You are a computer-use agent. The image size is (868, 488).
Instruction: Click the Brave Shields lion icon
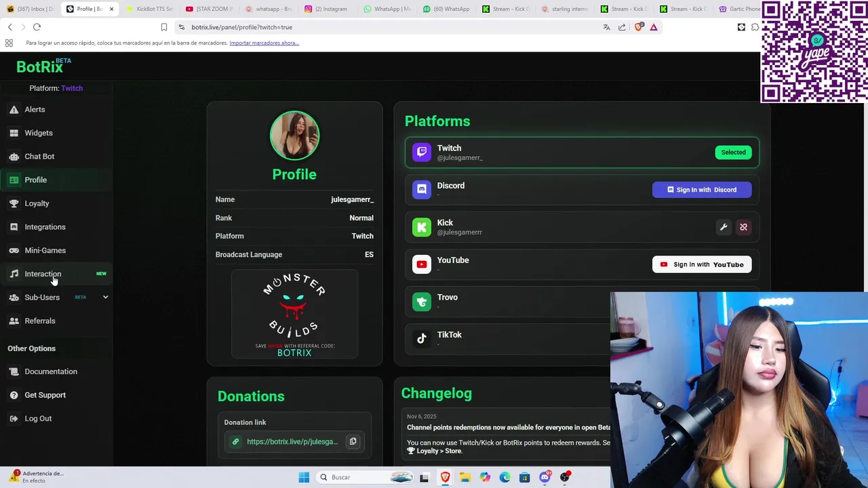(638, 27)
